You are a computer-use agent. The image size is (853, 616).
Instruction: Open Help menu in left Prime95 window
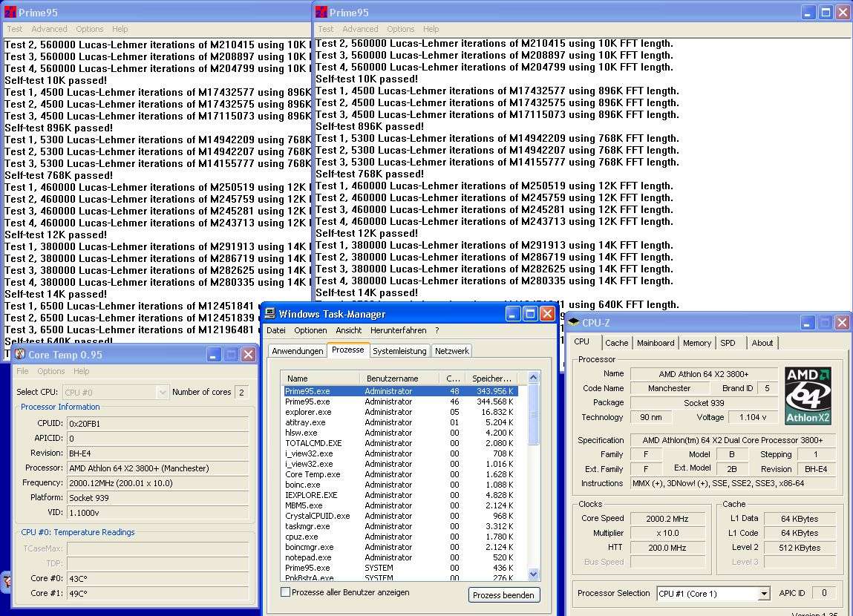click(x=120, y=29)
